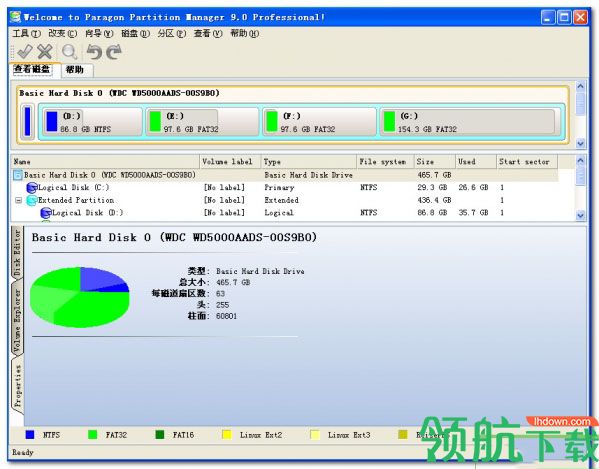
Task: Sort by Volume label column header
Action: (x=230, y=162)
